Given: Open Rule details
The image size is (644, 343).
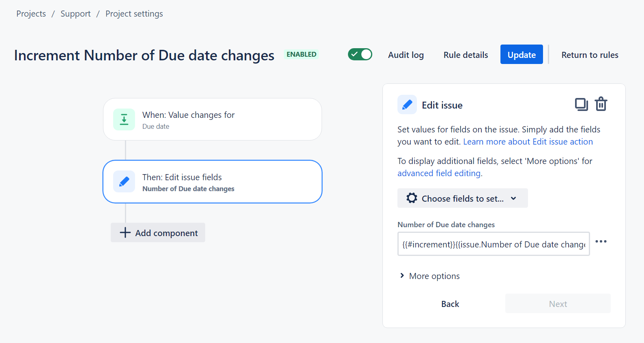Looking at the screenshot, I should tap(466, 55).
